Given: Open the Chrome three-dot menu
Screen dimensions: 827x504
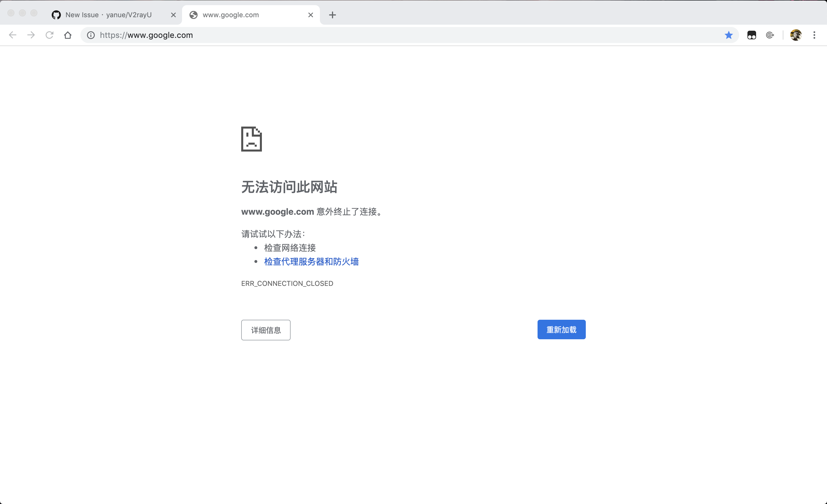Looking at the screenshot, I should pos(814,35).
